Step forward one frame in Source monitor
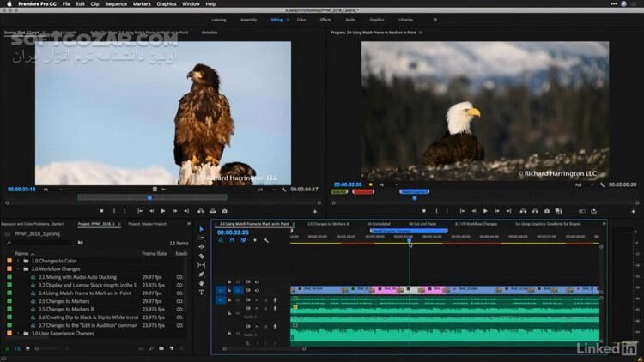Screen dimensions: 644x362 click(x=174, y=211)
